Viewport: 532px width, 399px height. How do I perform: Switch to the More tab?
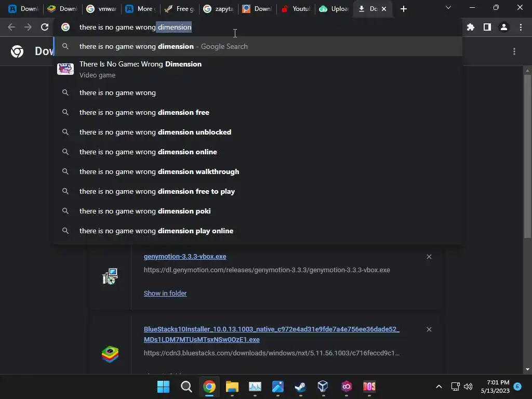[140, 9]
